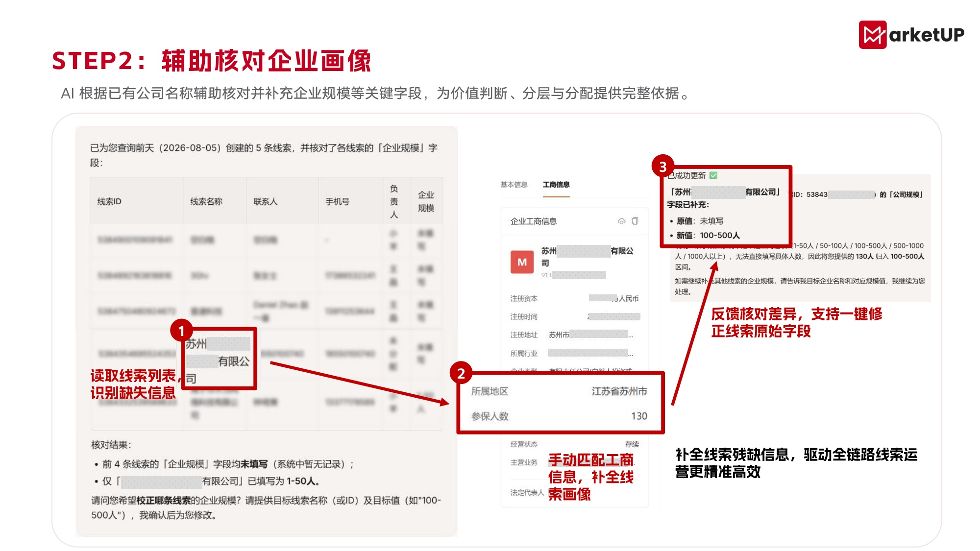
Task: Click the AI 根据已有公司名称 subtitle
Action: coord(376,93)
